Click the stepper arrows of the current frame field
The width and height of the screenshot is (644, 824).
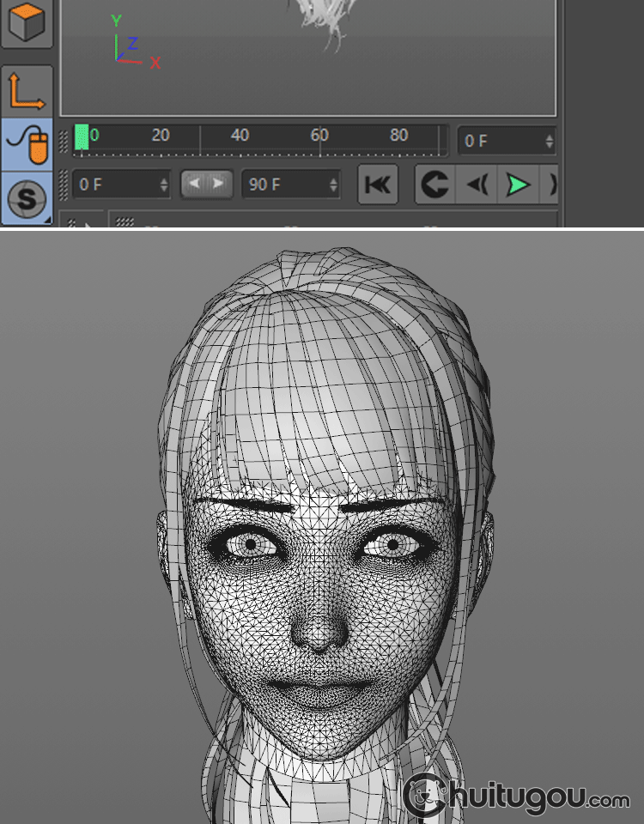pyautogui.click(x=550, y=141)
